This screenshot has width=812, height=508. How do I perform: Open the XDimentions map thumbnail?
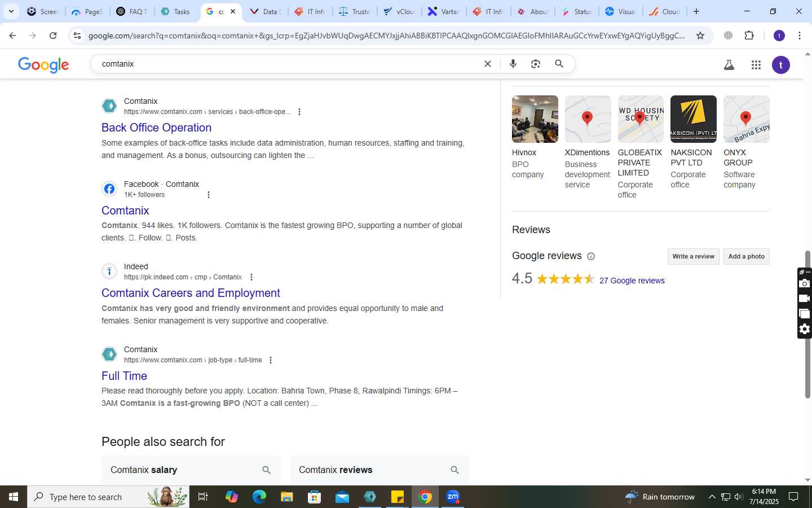588,119
